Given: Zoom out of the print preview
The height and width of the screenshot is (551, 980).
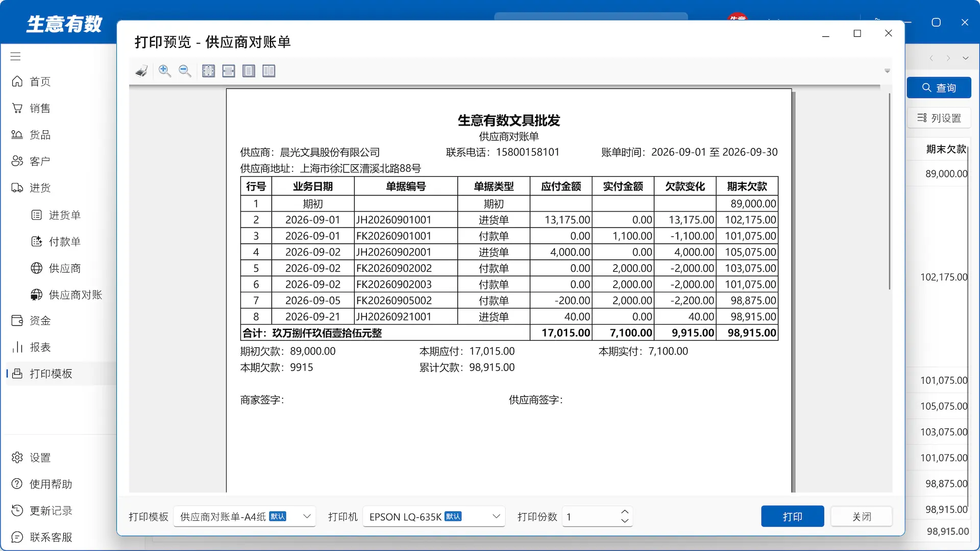Looking at the screenshot, I should click(x=185, y=71).
